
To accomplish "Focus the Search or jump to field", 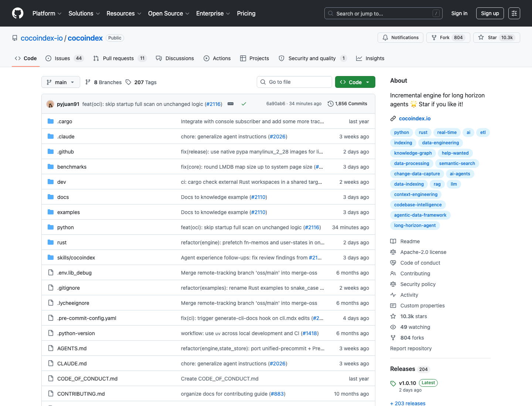I will 383,13.
